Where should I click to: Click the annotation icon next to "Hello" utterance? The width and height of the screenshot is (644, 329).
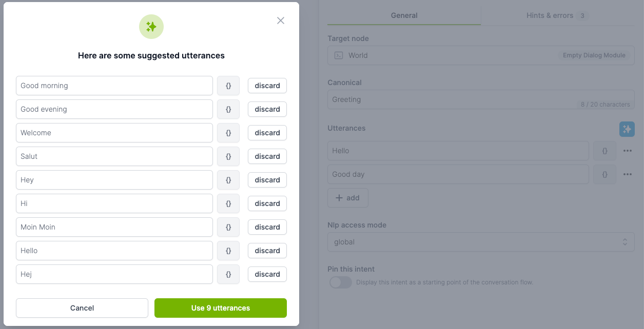(x=604, y=151)
